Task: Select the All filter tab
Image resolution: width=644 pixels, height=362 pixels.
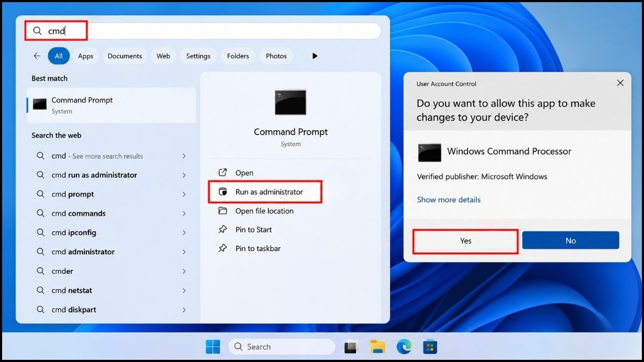Action: tap(58, 56)
